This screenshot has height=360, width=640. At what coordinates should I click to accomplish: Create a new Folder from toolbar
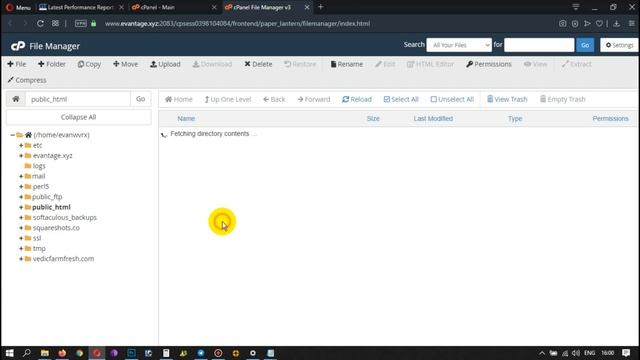(x=52, y=64)
